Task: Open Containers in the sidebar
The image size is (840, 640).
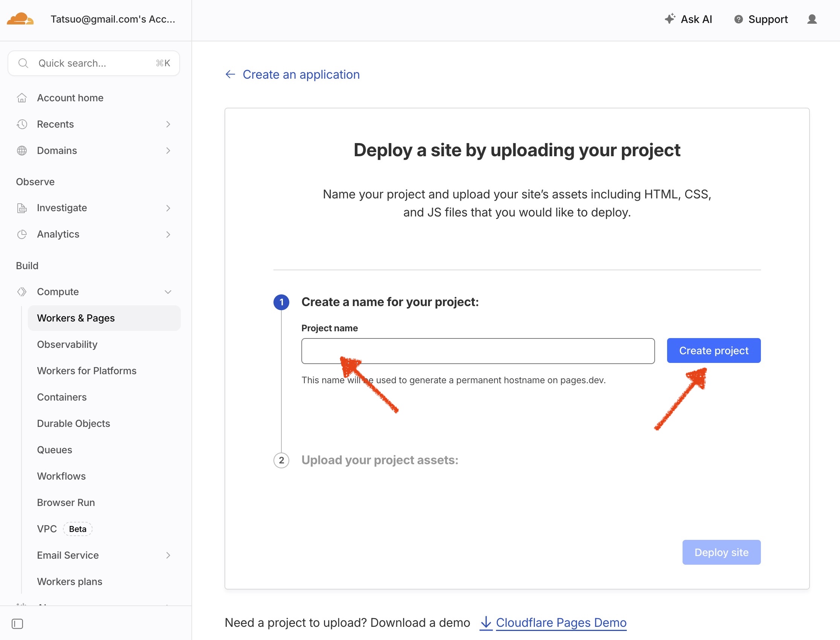Action: pyautogui.click(x=62, y=397)
